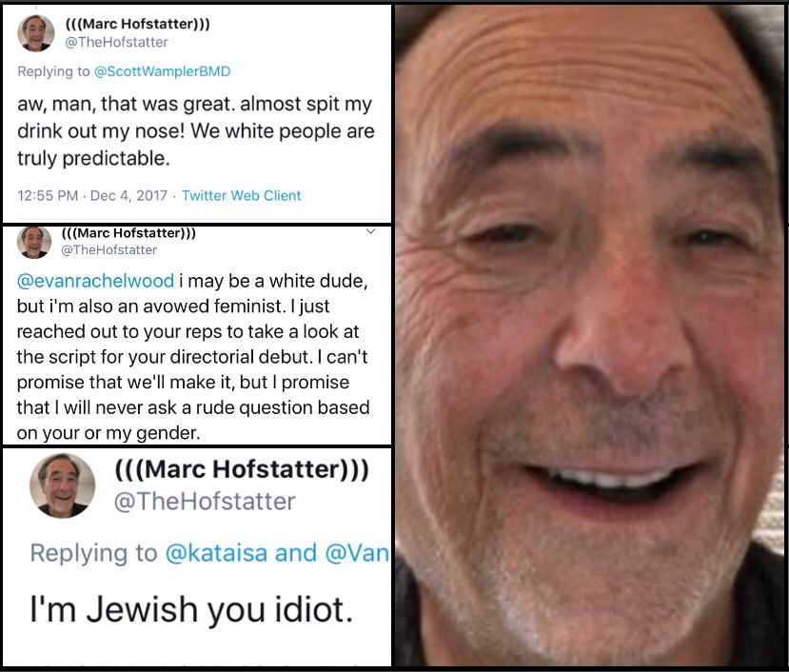Click the Twitter Web Client link

coord(241,195)
